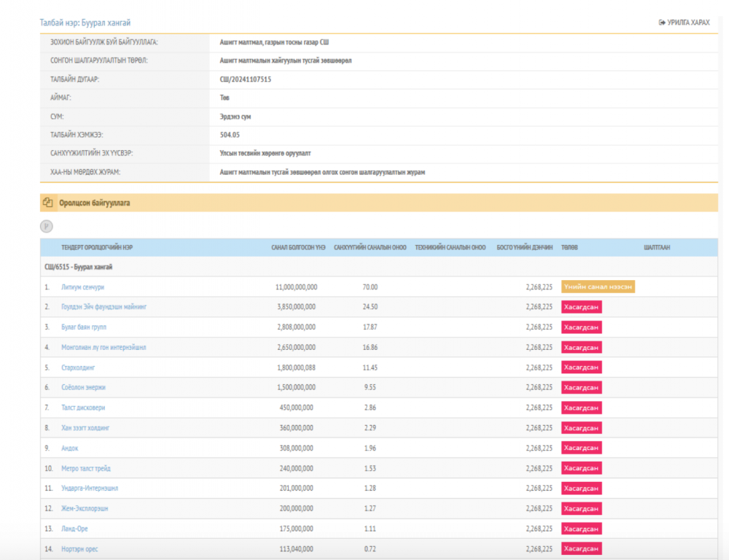The image size is (729, 560).
Task: Open the Нортэрн орес bidder link
Action: coord(82,548)
